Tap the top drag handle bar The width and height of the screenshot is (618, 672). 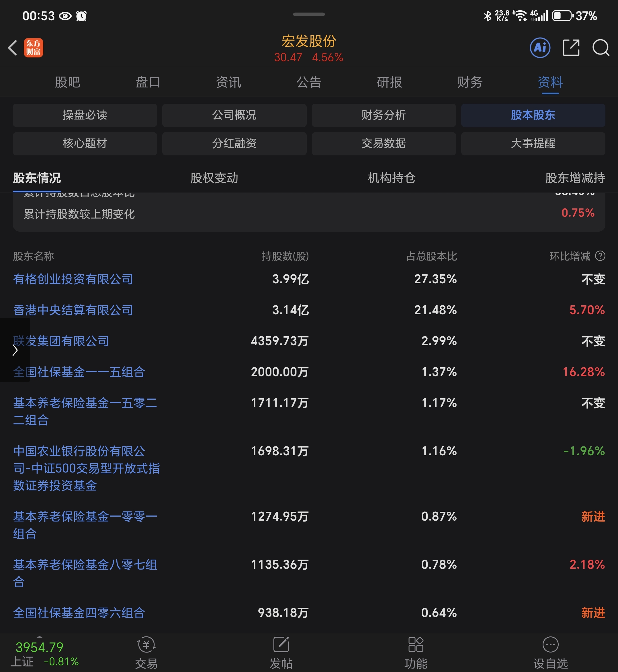click(309, 14)
